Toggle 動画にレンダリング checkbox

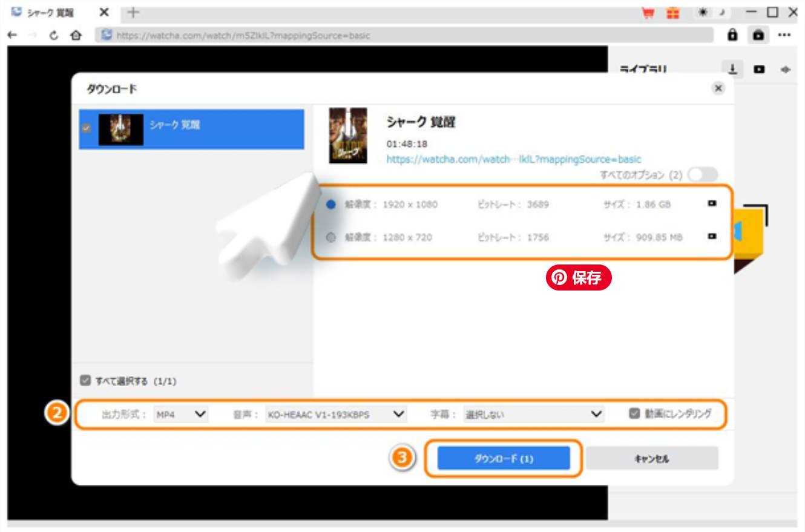634,414
